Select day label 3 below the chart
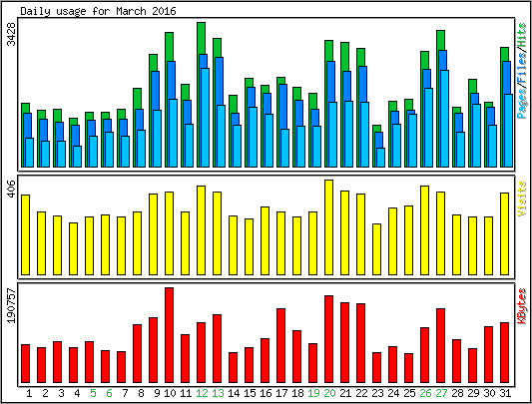The height and width of the screenshot is (404, 532). coord(61,393)
